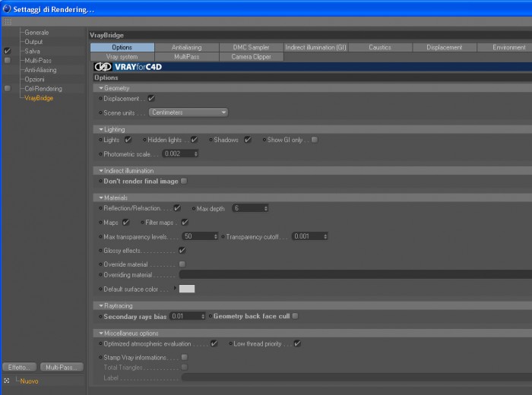The width and height of the screenshot is (532, 395).
Task: Open the Caustics tab
Action: tap(380, 47)
